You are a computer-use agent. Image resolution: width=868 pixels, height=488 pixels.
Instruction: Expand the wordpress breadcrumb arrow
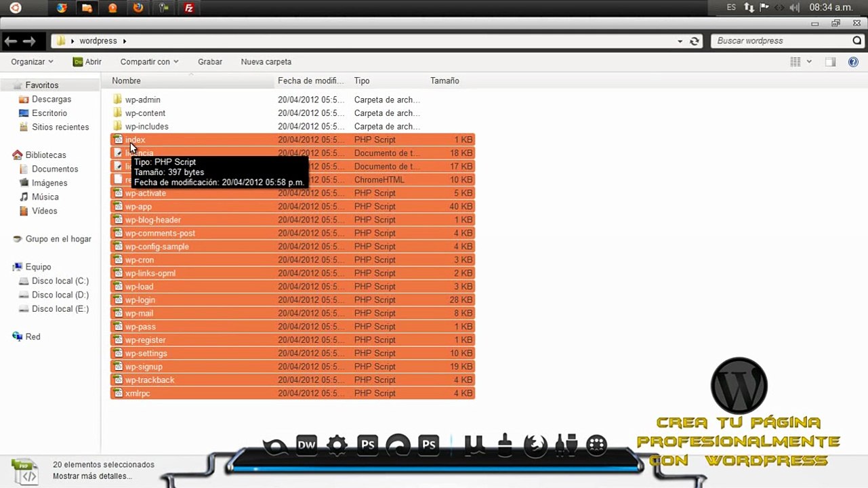[x=125, y=41]
